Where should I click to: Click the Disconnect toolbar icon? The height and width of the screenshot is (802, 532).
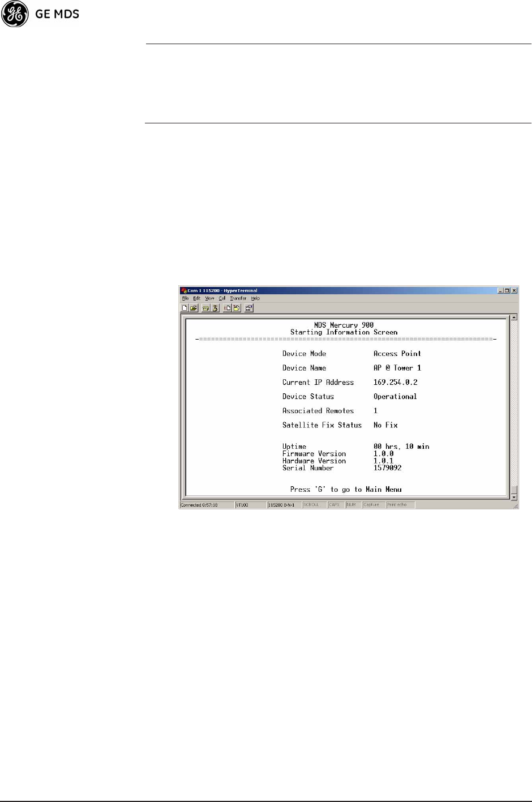[215, 308]
